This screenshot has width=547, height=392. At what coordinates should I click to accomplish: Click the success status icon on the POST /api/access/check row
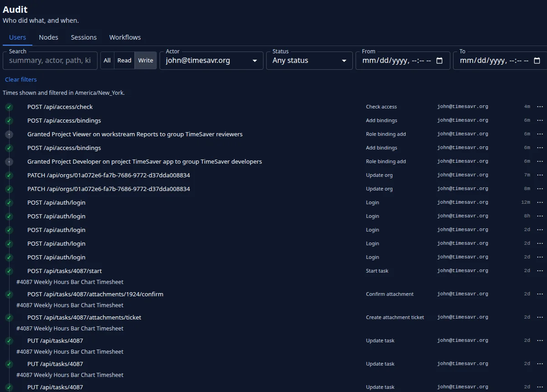click(x=9, y=107)
